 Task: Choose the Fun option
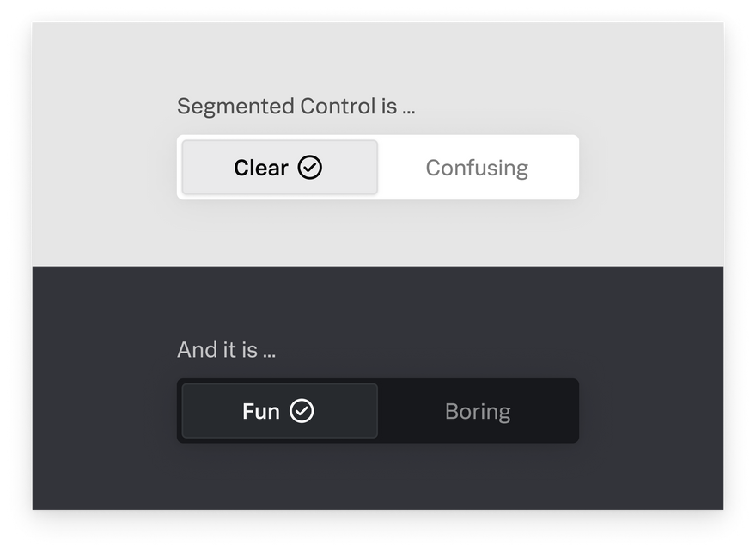click(x=280, y=411)
